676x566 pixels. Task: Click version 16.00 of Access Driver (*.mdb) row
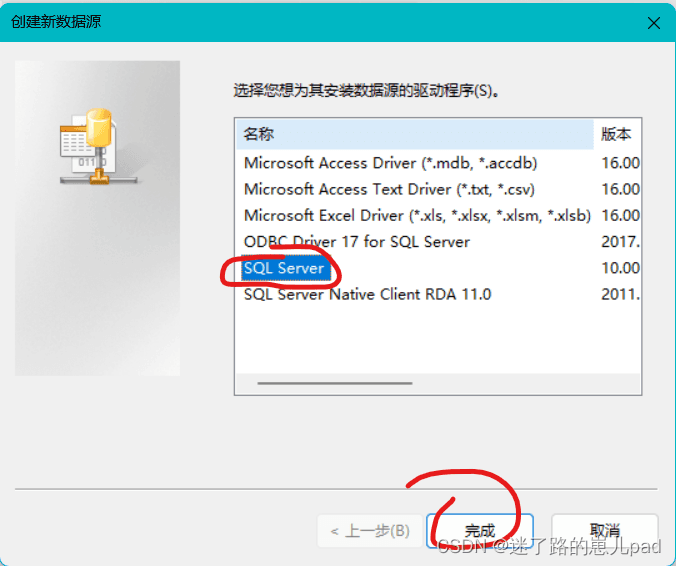(x=620, y=163)
